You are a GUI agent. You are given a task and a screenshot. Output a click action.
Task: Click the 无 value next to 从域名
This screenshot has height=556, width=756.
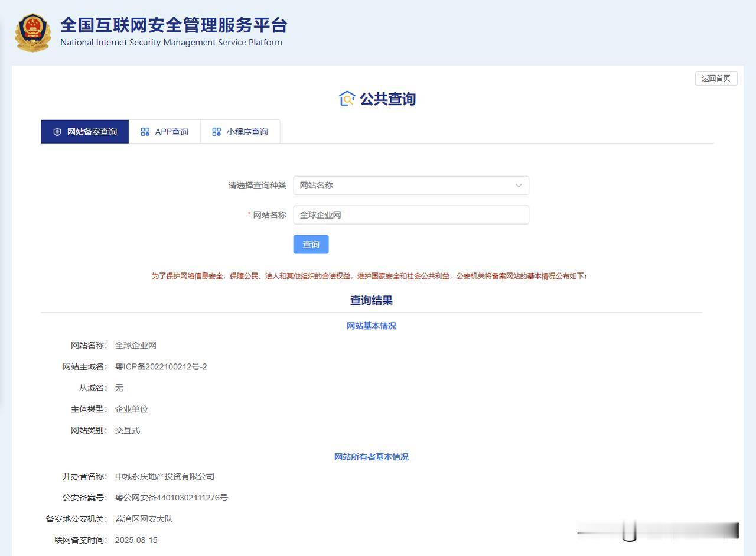(119, 388)
